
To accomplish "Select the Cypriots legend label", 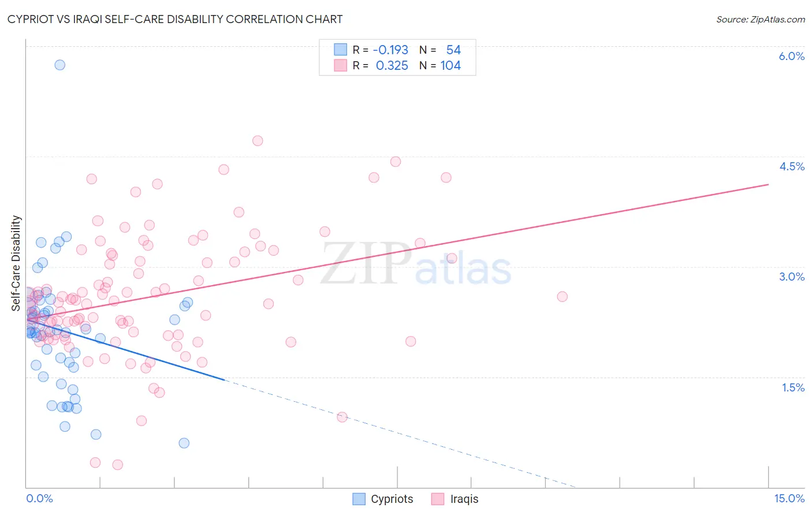I will point(392,499).
